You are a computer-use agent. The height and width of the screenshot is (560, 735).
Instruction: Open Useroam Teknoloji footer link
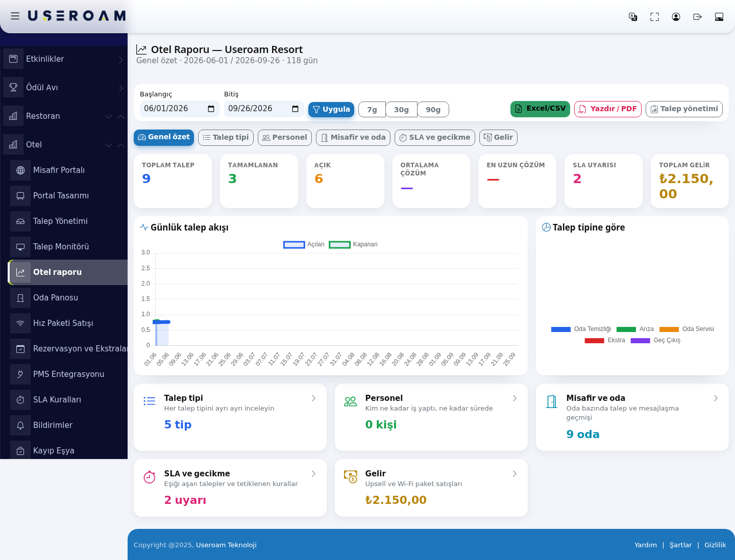tap(226, 545)
